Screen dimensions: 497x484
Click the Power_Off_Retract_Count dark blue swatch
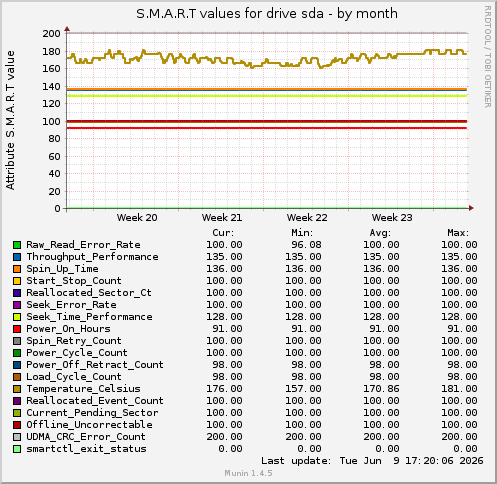pyautogui.click(x=17, y=365)
